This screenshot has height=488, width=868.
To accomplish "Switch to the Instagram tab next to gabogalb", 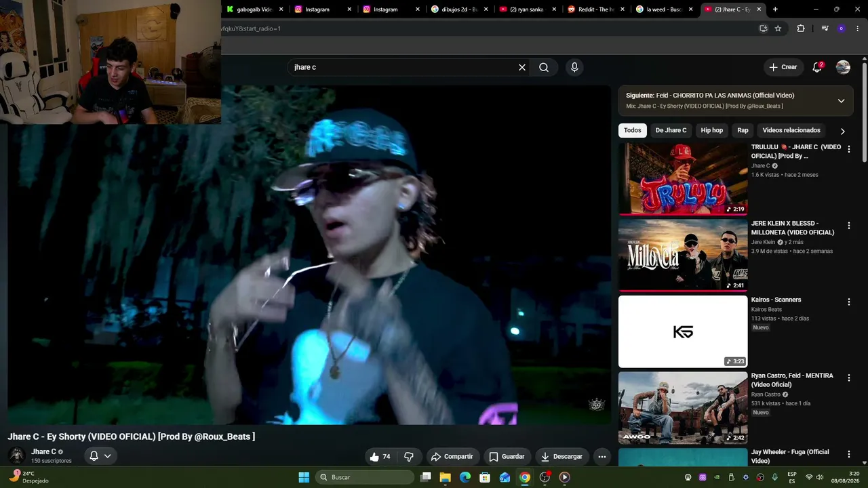I will pos(322,9).
